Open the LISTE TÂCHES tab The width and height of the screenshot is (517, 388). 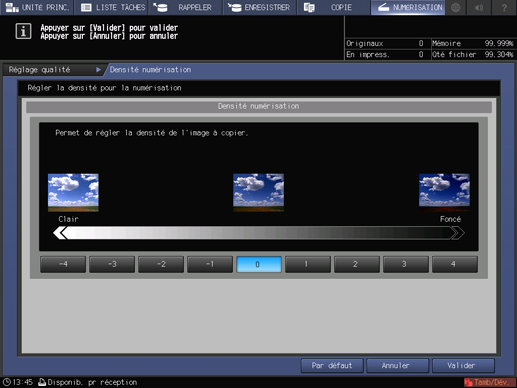click(112, 7)
